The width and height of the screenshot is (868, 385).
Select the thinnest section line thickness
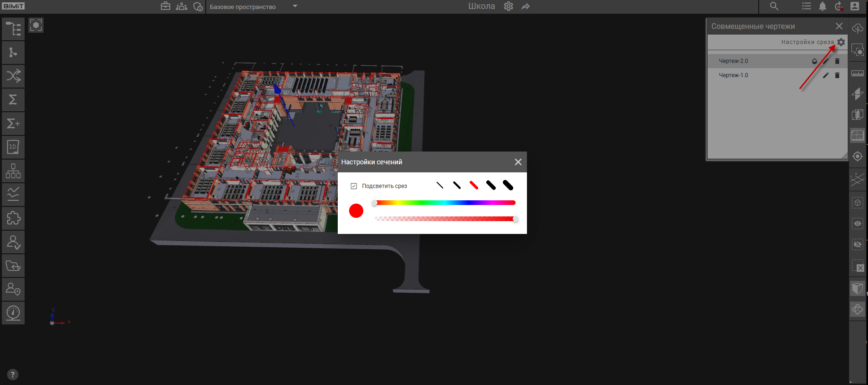(x=440, y=186)
